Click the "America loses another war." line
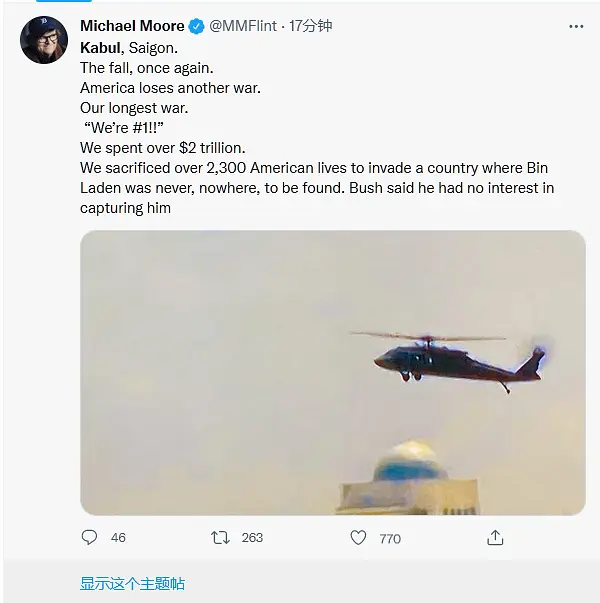 170,87
